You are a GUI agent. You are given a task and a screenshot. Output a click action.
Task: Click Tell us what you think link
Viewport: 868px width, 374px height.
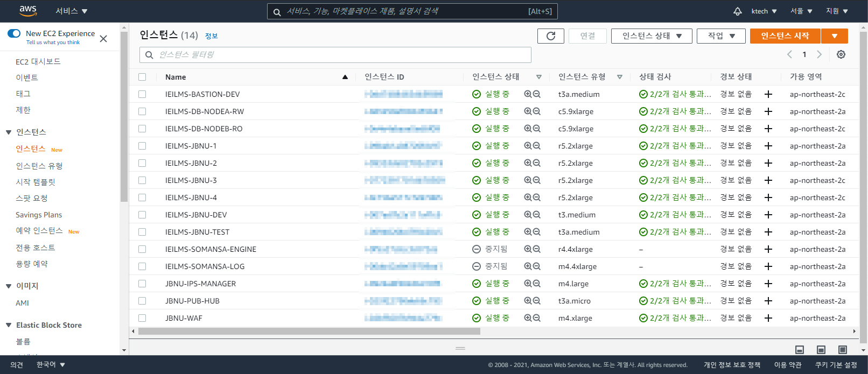coord(53,43)
